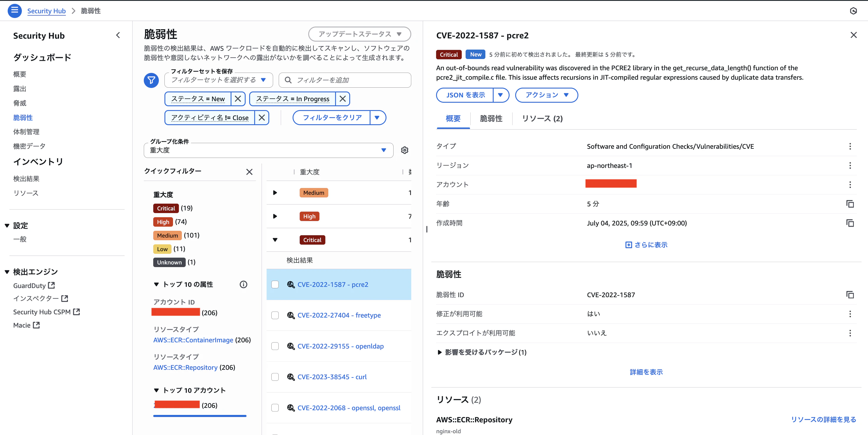Open インスペクター external link
Viewport: 868px width, 435px height.
40,298
